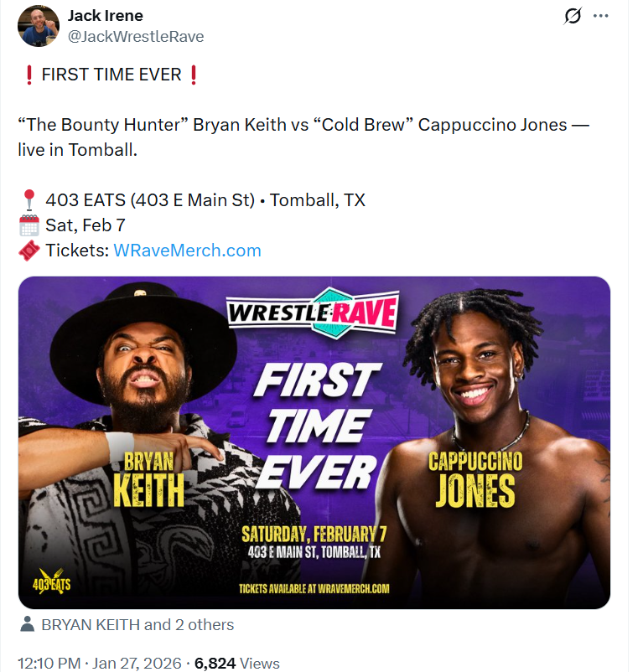Click the red location pin emoji
Image resolution: width=643 pixels, height=672 pixels.
coord(29,200)
